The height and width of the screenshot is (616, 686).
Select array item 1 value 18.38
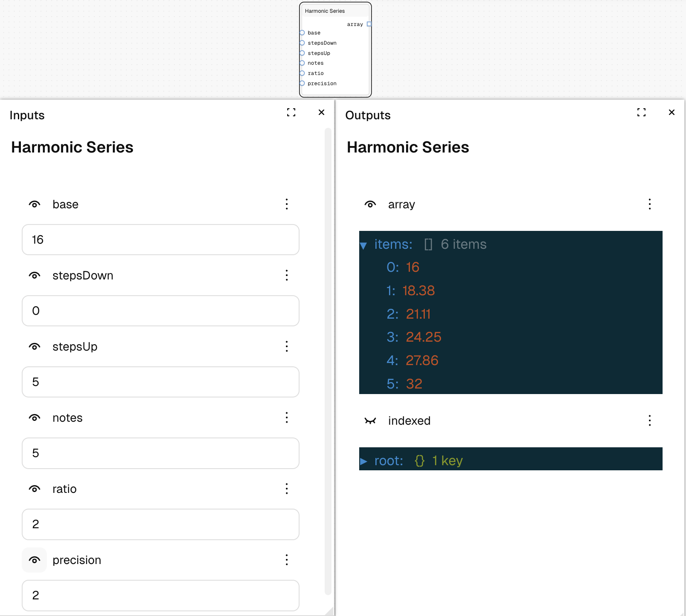pyautogui.click(x=418, y=291)
